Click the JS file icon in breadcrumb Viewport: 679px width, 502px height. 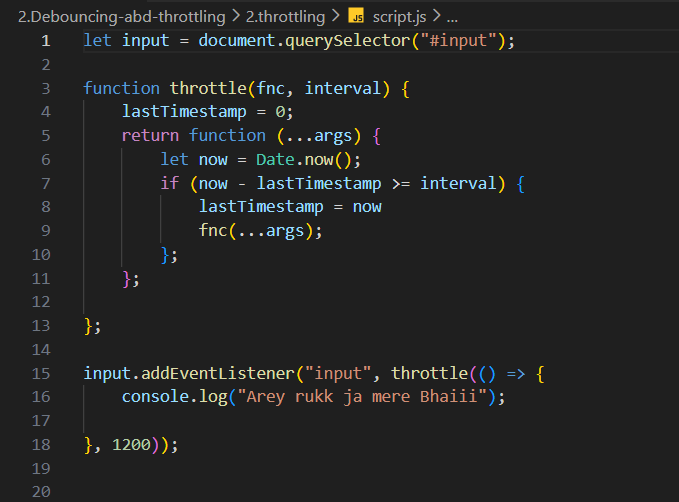coord(356,16)
